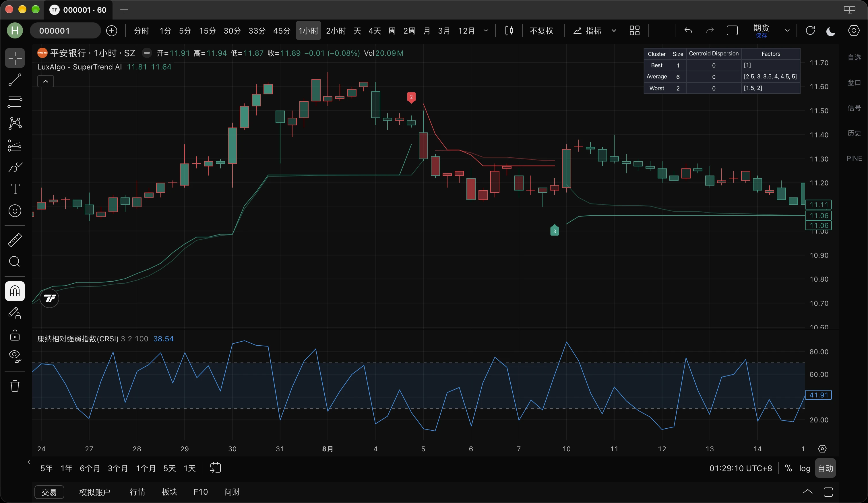Select the 12月 timeframe
This screenshot has height=503, width=868.
click(x=466, y=31)
